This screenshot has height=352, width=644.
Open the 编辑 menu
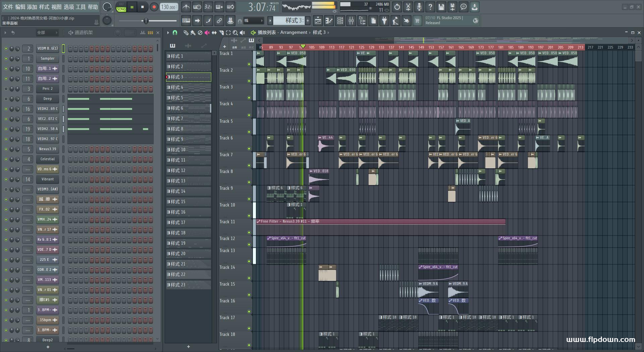coord(20,7)
